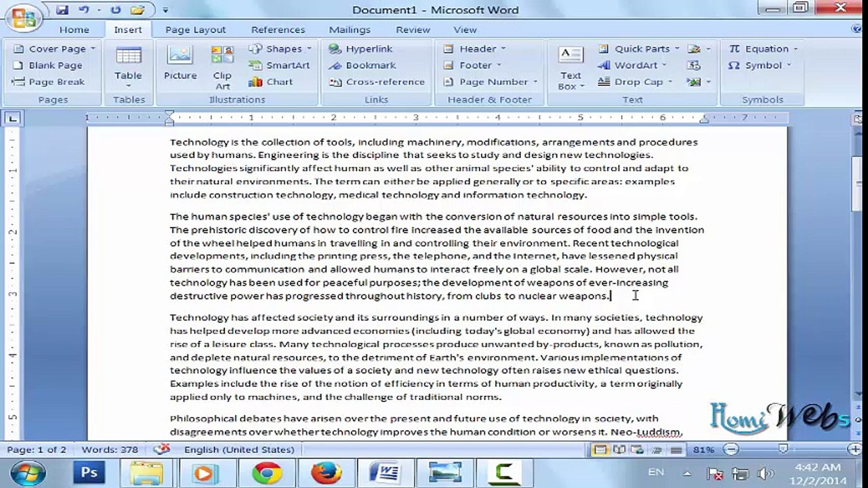Open the Header dropdown
This screenshot has height=488, width=868.
tap(474, 49)
